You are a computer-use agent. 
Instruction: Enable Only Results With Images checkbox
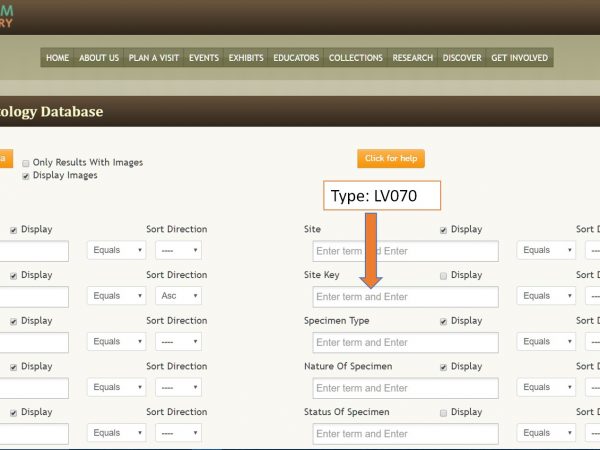[26, 162]
